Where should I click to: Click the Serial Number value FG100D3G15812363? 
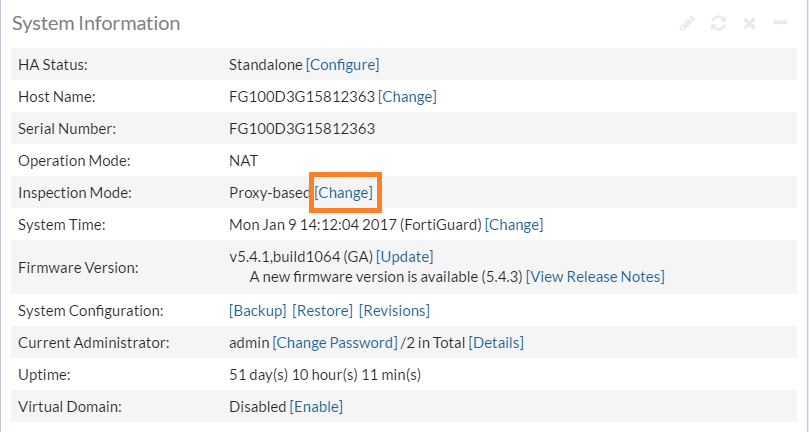point(301,128)
